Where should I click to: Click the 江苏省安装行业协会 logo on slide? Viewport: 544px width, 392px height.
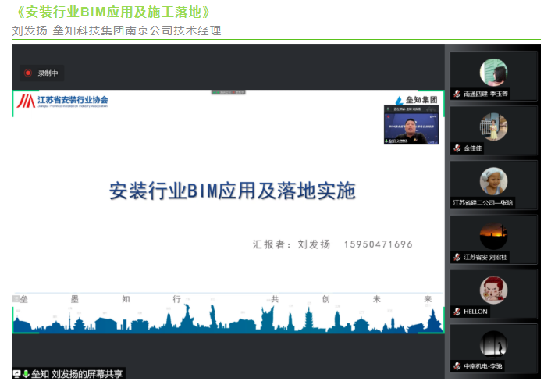click(62, 101)
